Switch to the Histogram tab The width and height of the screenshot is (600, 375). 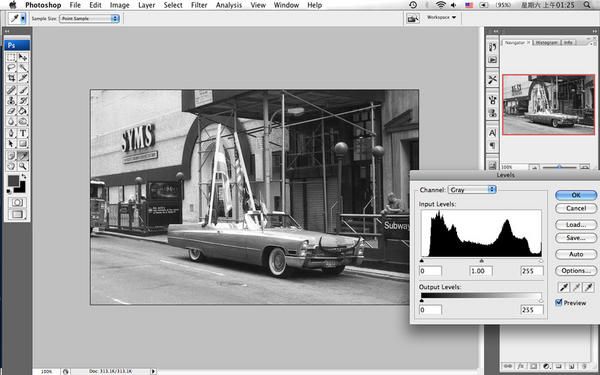point(546,42)
